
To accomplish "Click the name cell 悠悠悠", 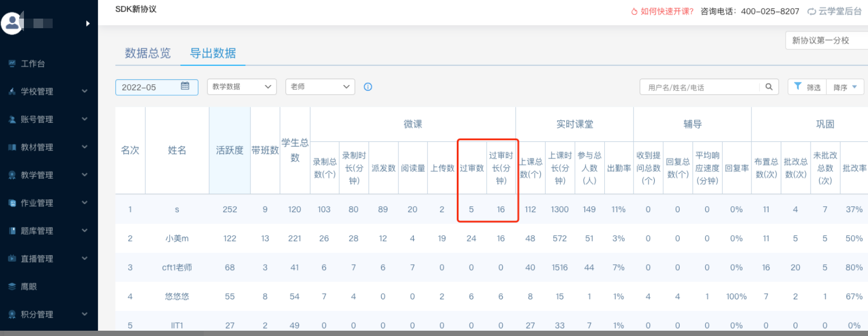I will 177,297.
